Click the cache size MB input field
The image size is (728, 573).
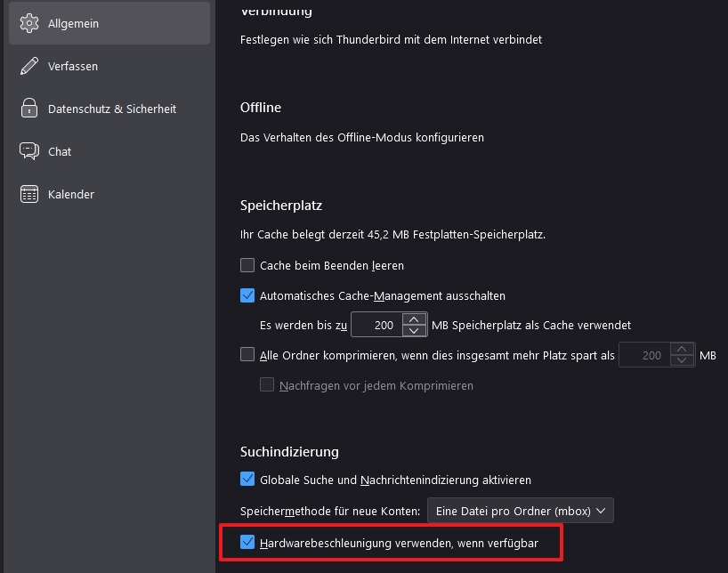(x=376, y=325)
